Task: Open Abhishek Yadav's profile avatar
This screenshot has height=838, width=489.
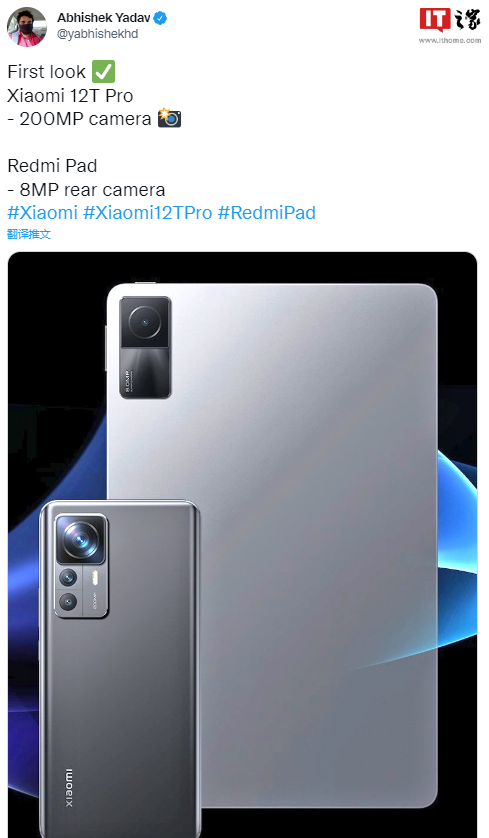Action: 27,27
